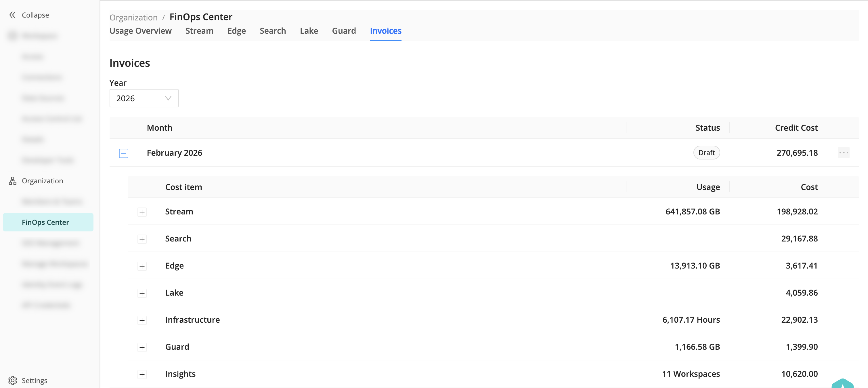
Task: Expand the Edge cost item row
Action: [142, 266]
